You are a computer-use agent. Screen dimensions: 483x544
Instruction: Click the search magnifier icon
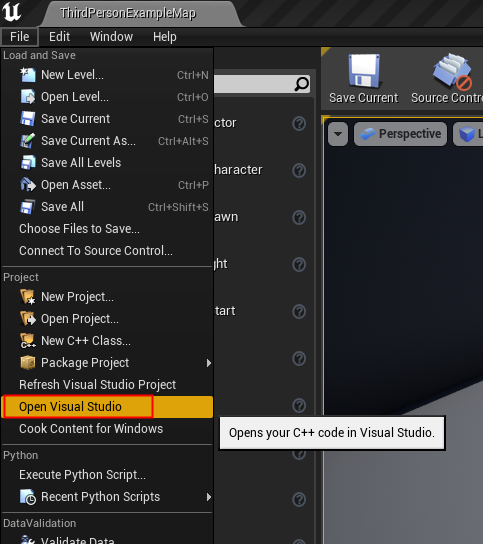point(302,84)
